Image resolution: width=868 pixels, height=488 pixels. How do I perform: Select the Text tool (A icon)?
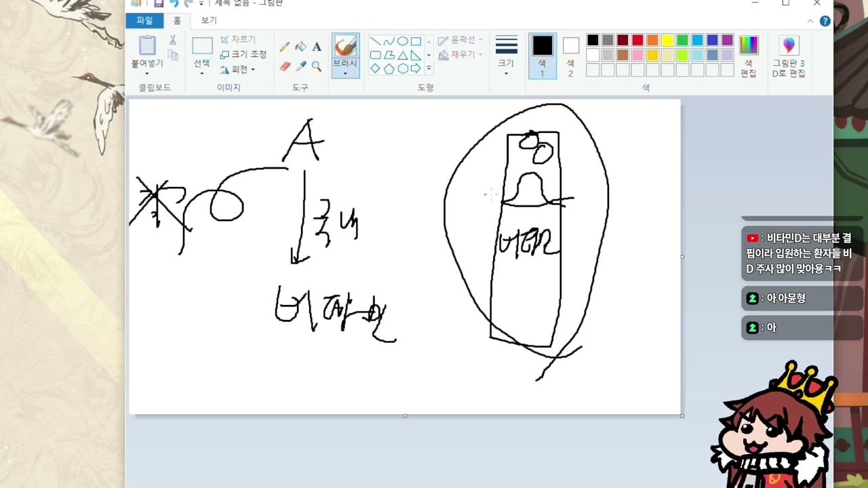click(x=317, y=47)
